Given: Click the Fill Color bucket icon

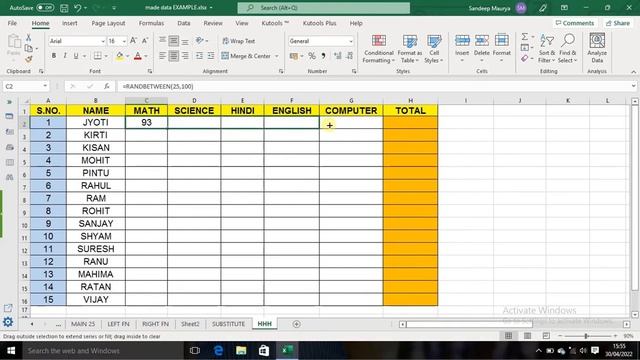Looking at the screenshot, I should pos(120,56).
